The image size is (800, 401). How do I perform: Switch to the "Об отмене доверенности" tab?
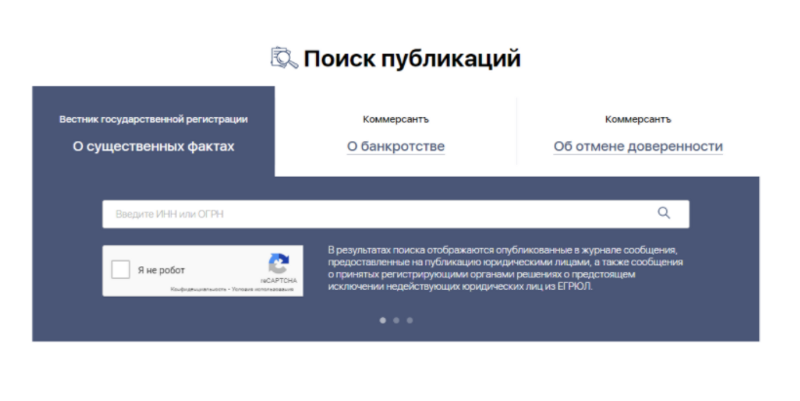pyautogui.click(x=638, y=146)
